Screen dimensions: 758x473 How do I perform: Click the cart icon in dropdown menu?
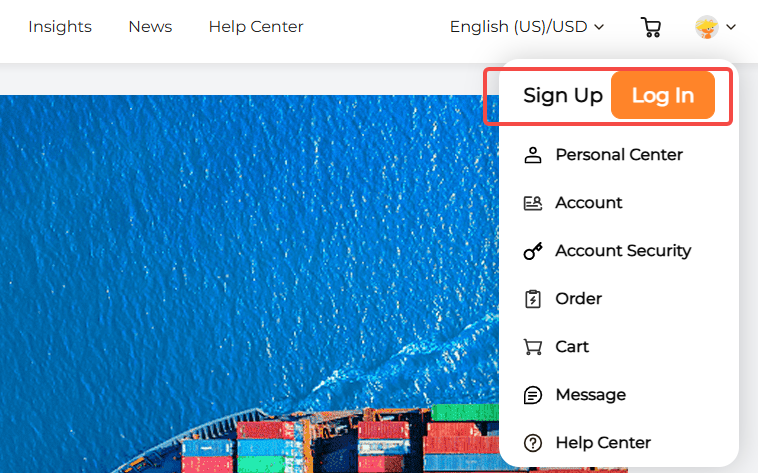click(x=533, y=347)
